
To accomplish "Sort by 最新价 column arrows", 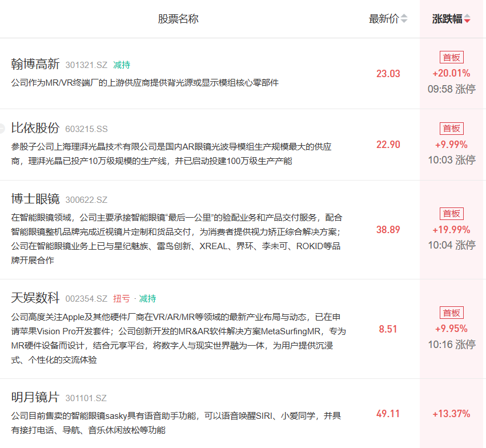I will coord(404,19).
